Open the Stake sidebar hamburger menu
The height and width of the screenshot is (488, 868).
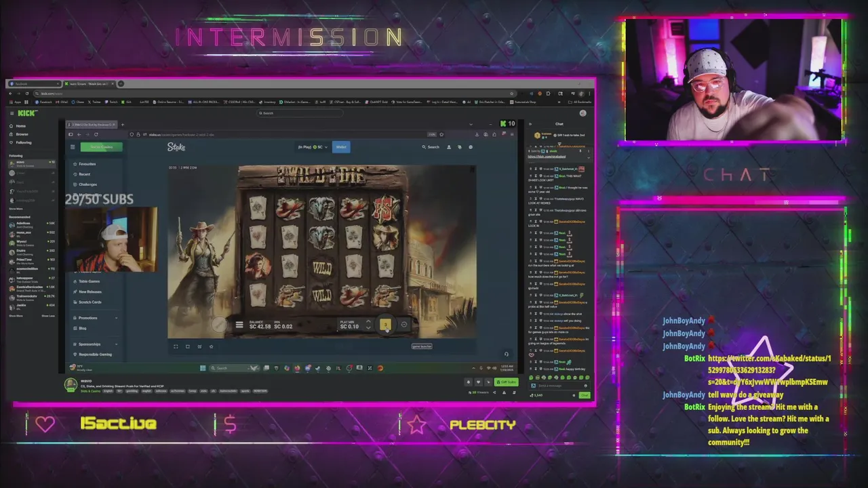[73, 147]
